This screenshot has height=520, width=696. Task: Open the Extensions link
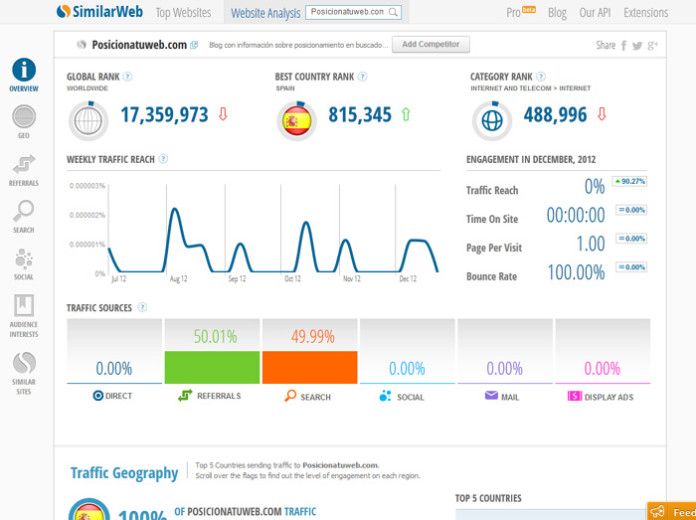645,13
